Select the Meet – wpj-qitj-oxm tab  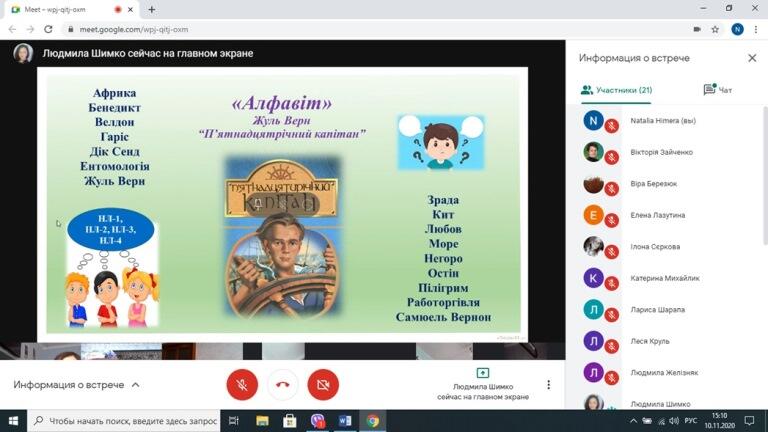(x=72, y=9)
